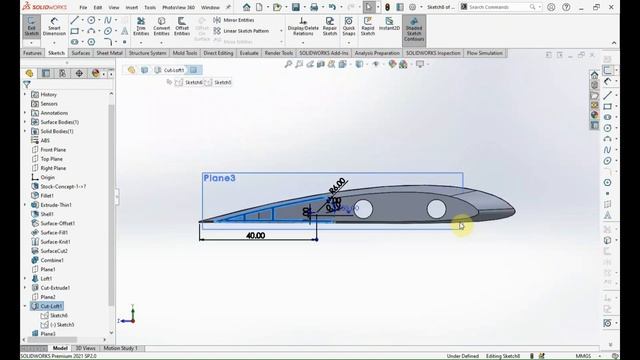Image resolution: width=640 pixels, height=360 pixels.
Task: Click the Convert Entities tool
Action: point(161,26)
